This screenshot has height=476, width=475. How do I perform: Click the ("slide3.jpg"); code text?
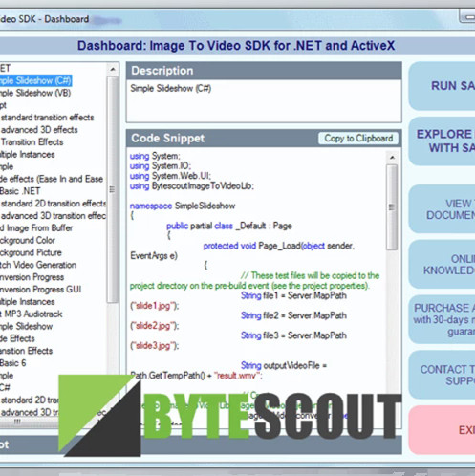tap(155, 345)
